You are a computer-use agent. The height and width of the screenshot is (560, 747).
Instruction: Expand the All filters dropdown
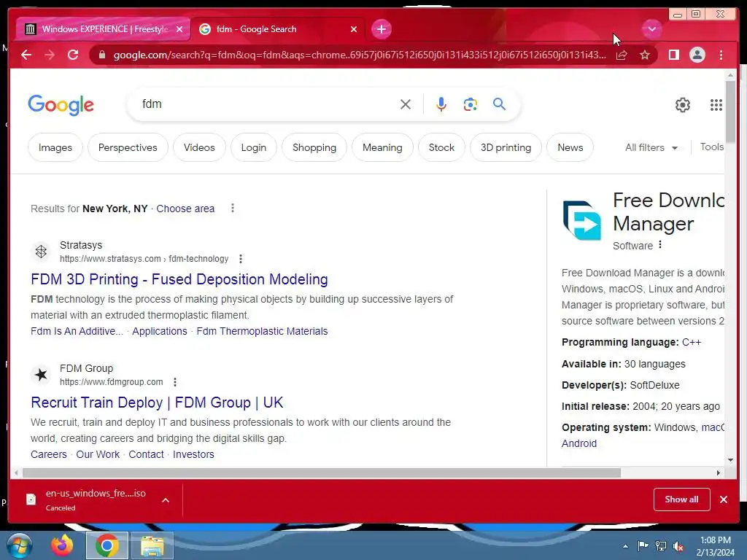651,147
